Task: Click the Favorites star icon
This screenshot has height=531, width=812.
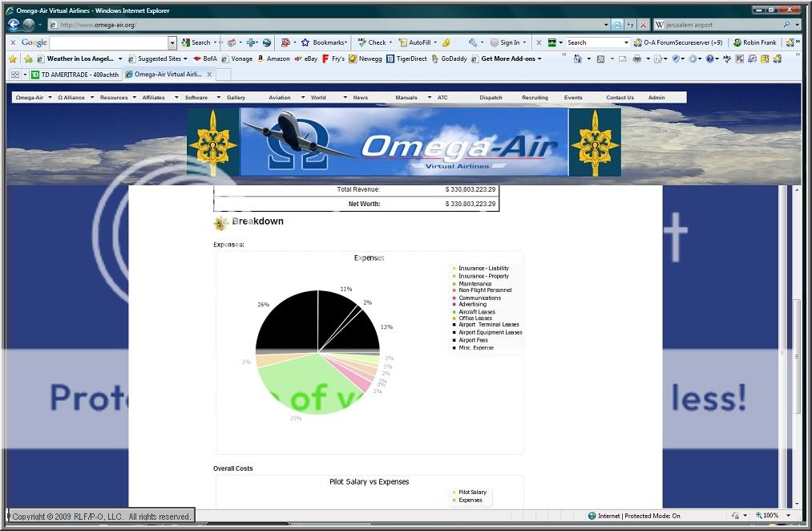Action: tap(13, 59)
